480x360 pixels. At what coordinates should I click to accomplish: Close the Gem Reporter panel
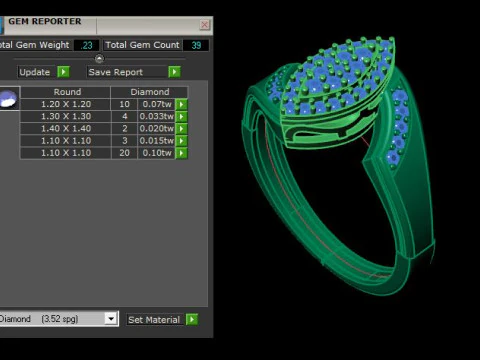204,25
